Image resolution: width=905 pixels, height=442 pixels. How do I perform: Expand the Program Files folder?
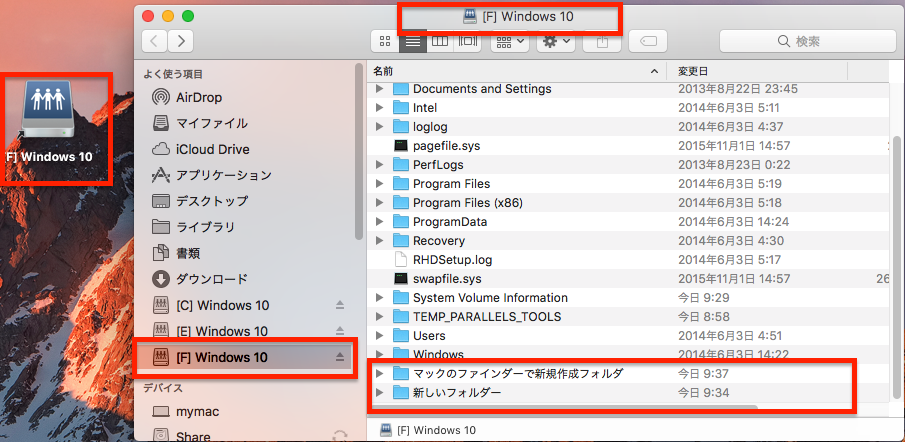(379, 184)
